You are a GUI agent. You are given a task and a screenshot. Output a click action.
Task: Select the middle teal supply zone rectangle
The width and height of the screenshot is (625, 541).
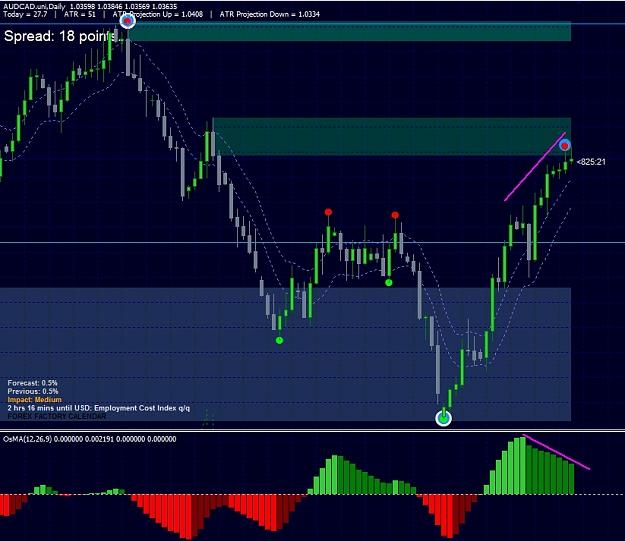[x=392, y=136]
